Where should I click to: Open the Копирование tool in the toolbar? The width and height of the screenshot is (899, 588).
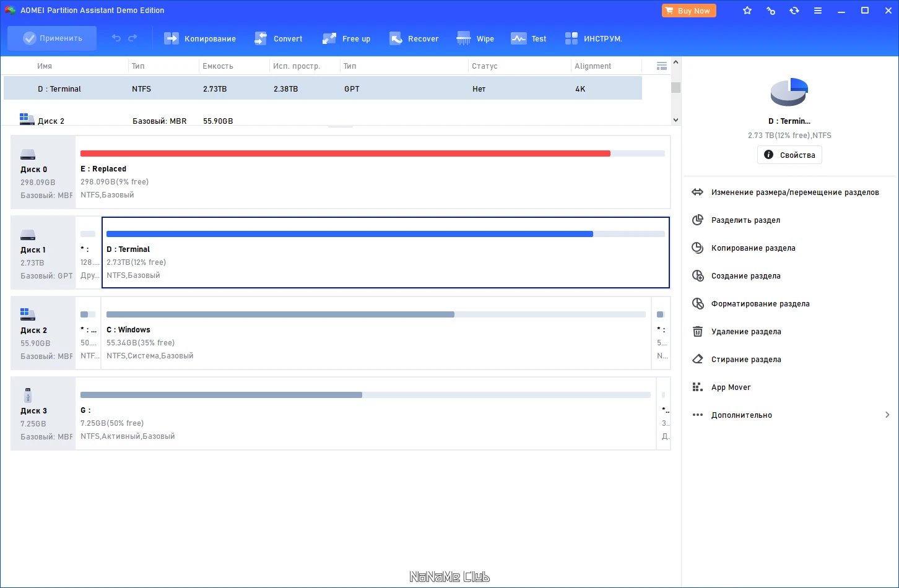[200, 38]
